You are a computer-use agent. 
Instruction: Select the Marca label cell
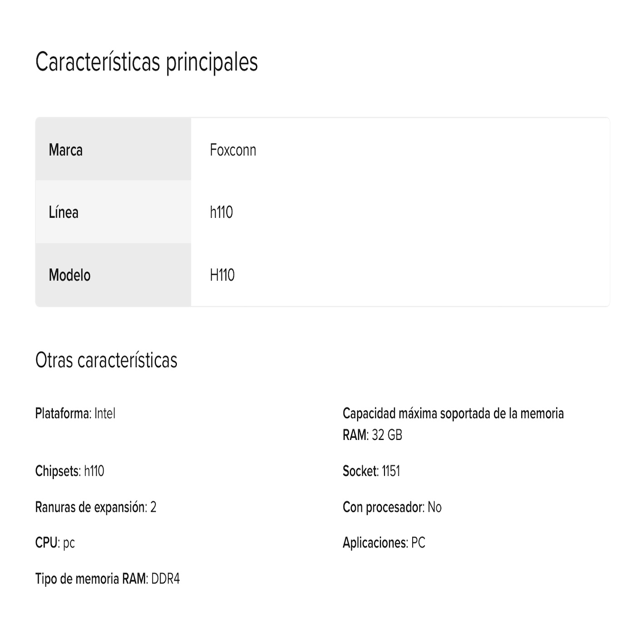point(113,150)
